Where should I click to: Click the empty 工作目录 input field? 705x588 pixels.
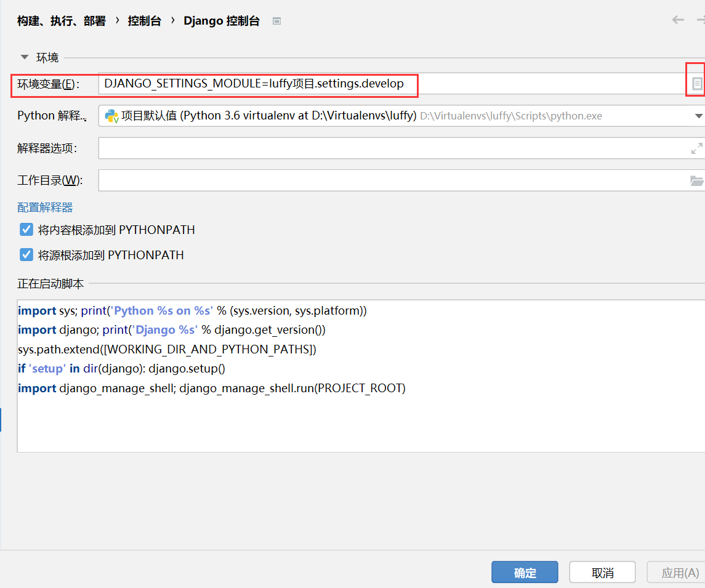[369, 180]
